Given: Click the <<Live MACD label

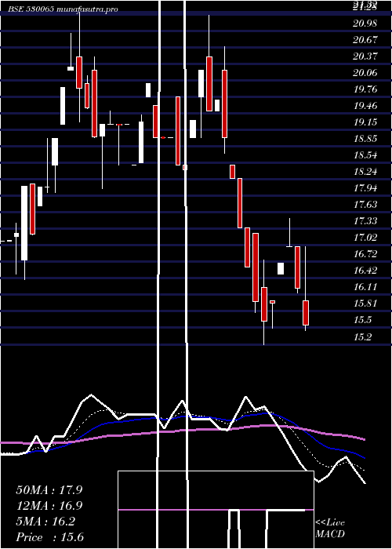Looking at the screenshot, I should 330,528.
